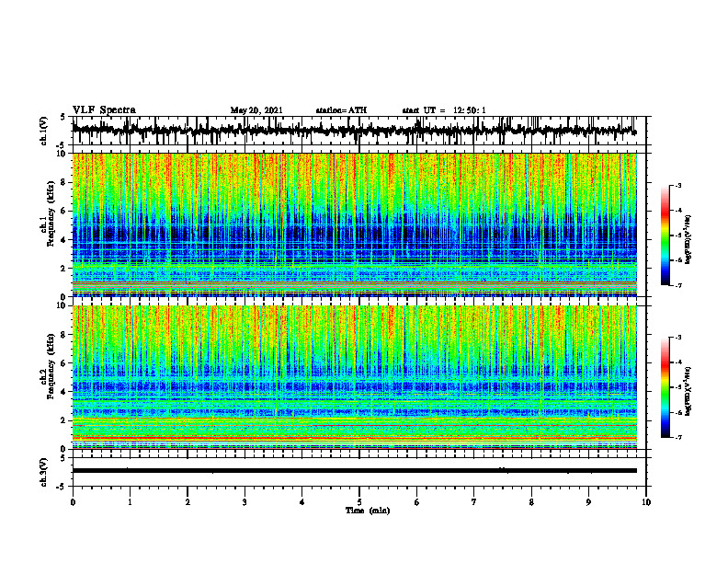Image resolution: width=728 pixels, height=563 pixels.
Task: Click the ch.2 frequency tick label '6'
Action: pyautogui.click(x=63, y=363)
